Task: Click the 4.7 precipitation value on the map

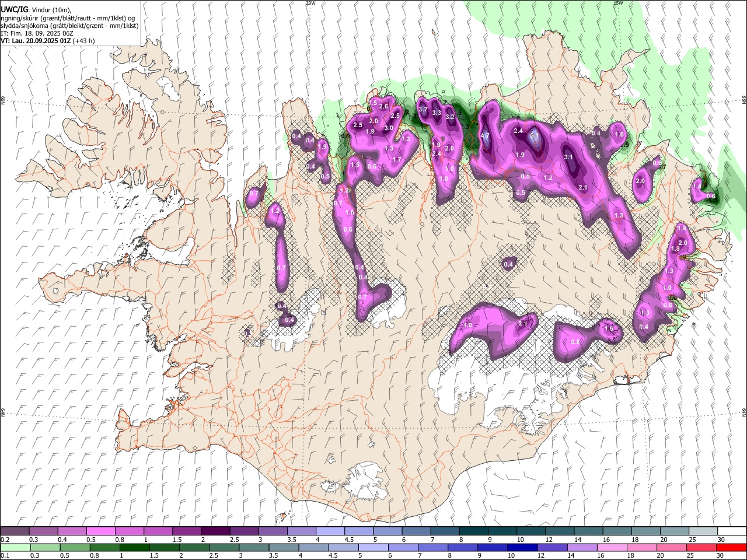Action: pos(484,135)
